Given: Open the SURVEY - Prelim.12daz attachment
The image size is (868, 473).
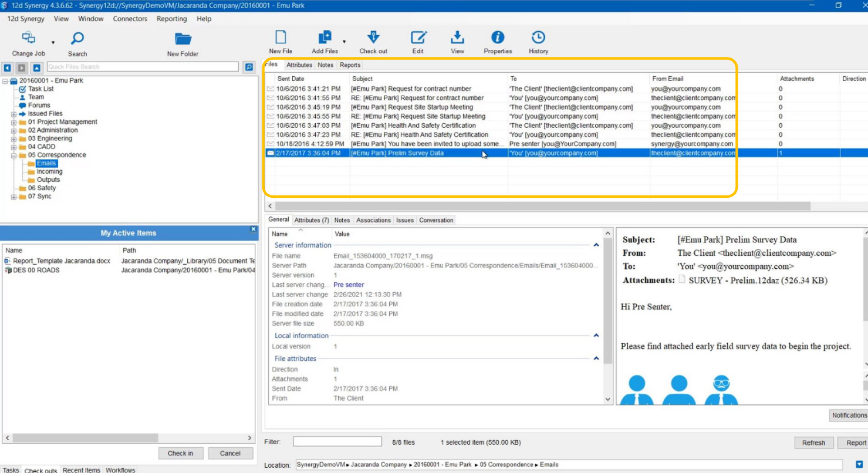Looking at the screenshot, I should point(753,281).
